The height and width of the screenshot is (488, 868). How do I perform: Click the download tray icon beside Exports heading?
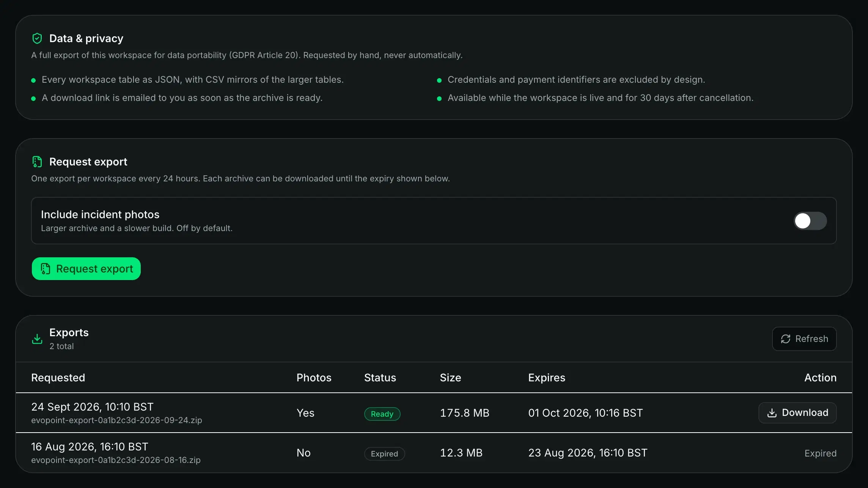[x=37, y=339]
